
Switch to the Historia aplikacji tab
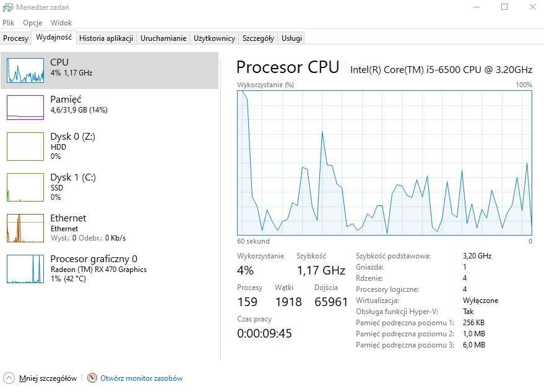pos(106,38)
